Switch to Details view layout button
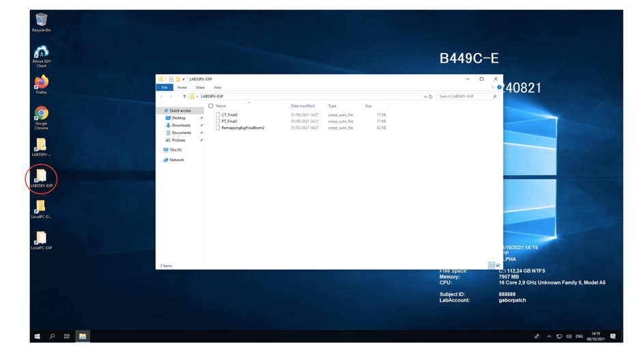Image resolution: width=644 pixels, height=359 pixels. [x=491, y=265]
